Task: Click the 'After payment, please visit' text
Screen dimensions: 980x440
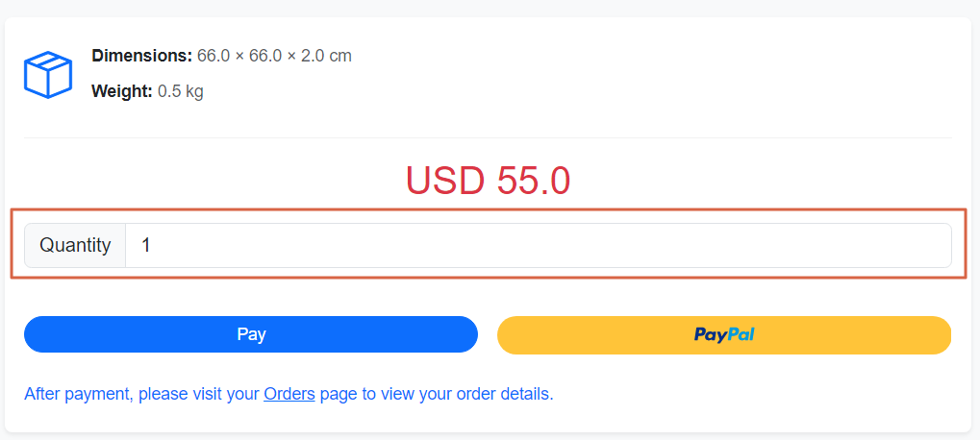Action: point(141,393)
